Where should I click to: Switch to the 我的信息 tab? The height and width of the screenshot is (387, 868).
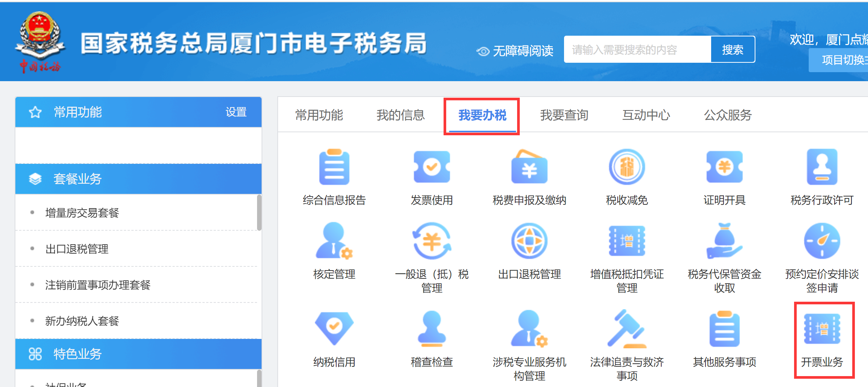pyautogui.click(x=400, y=115)
